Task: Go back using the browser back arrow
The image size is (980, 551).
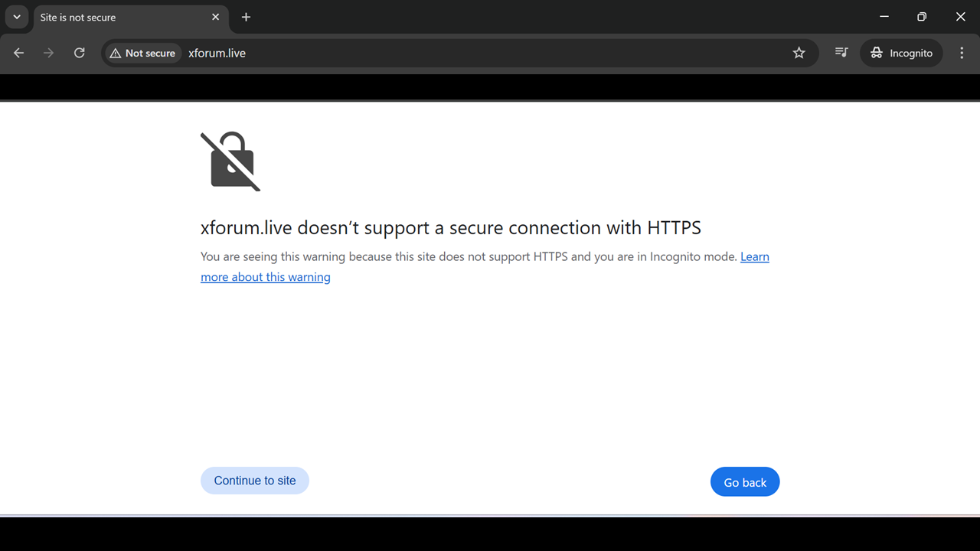Action: 19,53
